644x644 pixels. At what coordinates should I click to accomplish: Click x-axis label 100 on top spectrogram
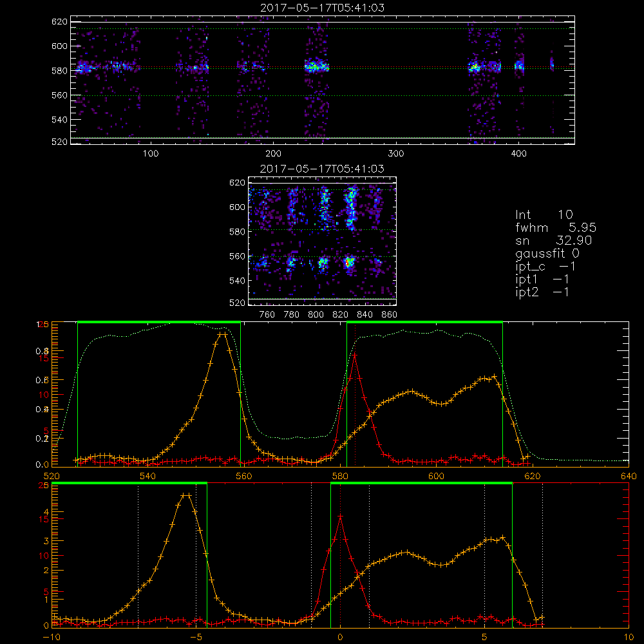click(x=151, y=154)
